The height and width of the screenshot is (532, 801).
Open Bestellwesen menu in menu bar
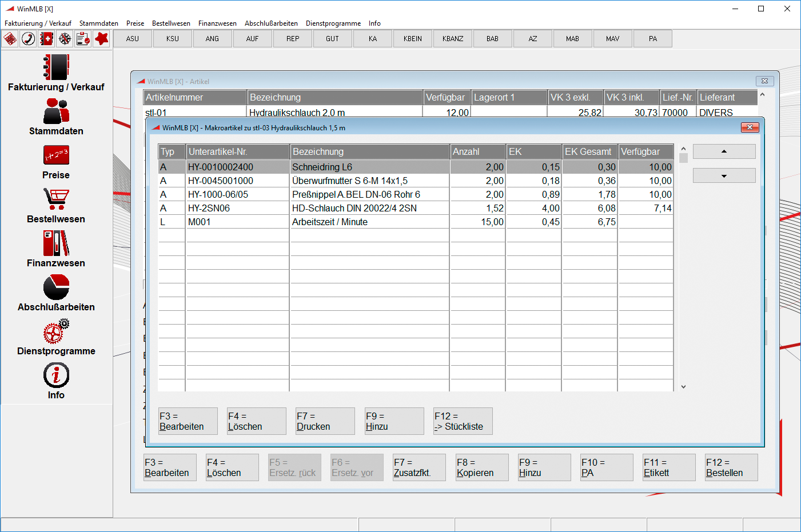[171, 23]
